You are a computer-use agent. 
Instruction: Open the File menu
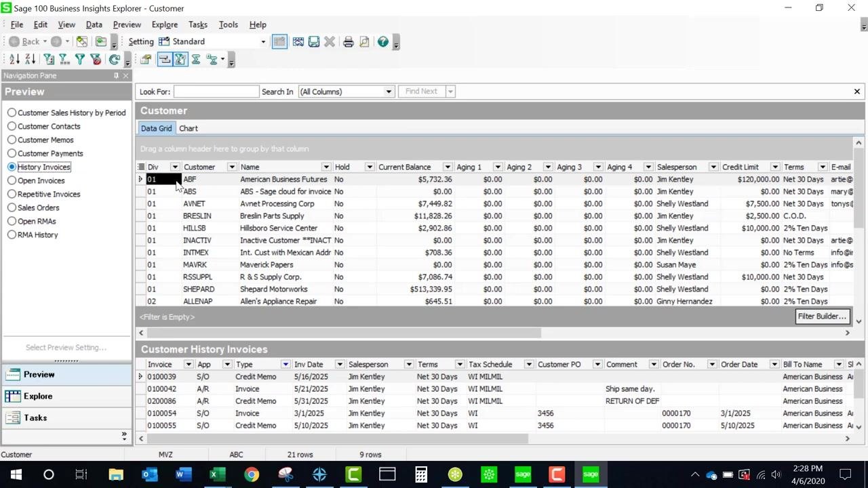(x=17, y=24)
